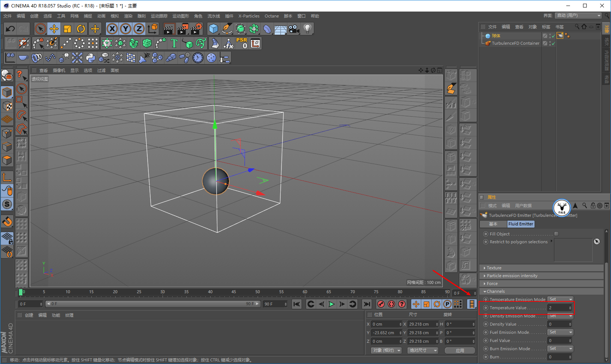611x364 pixels.
Task: Click the Undo arrow in the top toolbar
Action: (10, 29)
